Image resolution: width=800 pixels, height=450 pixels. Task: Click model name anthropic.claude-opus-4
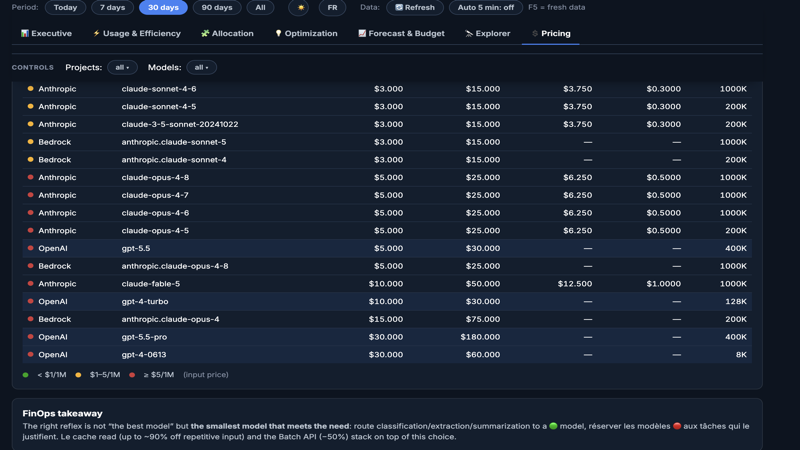point(170,319)
